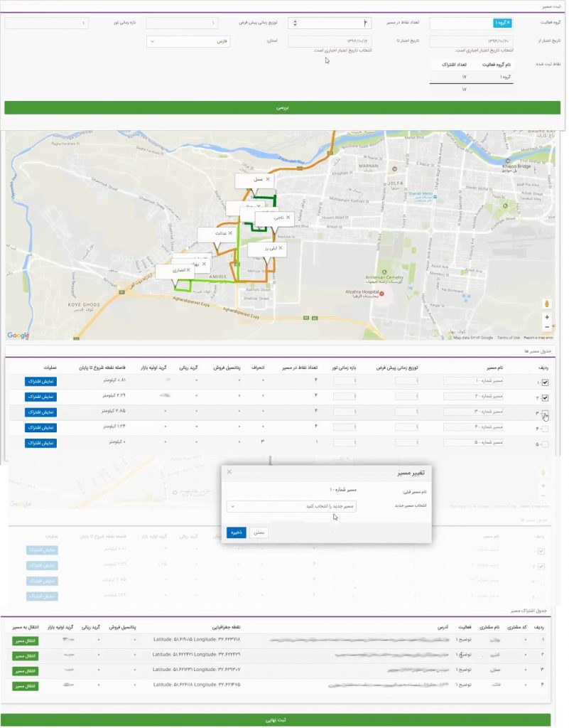Viewport: 569px width, 728px height.
Task: Open the Google logo link on map
Action: pyautogui.click(x=18, y=336)
